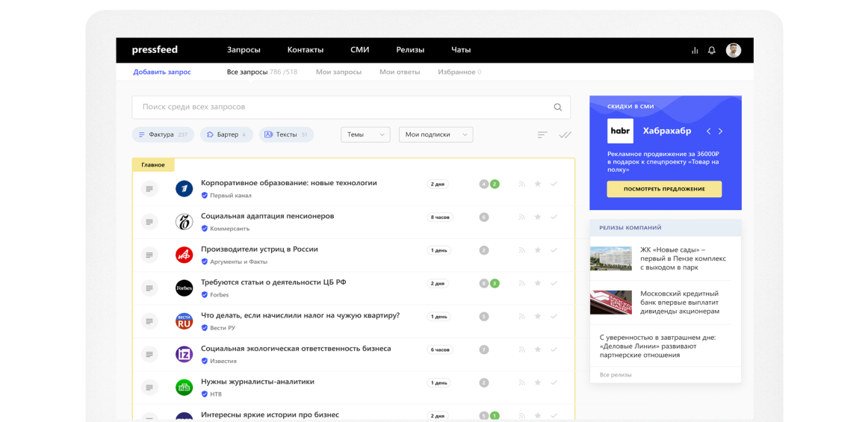The width and height of the screenshot is (868, 422).
Task: Click RSS icon for Производители устриц row
Action: pyautogui.click(x=521, y=250)
